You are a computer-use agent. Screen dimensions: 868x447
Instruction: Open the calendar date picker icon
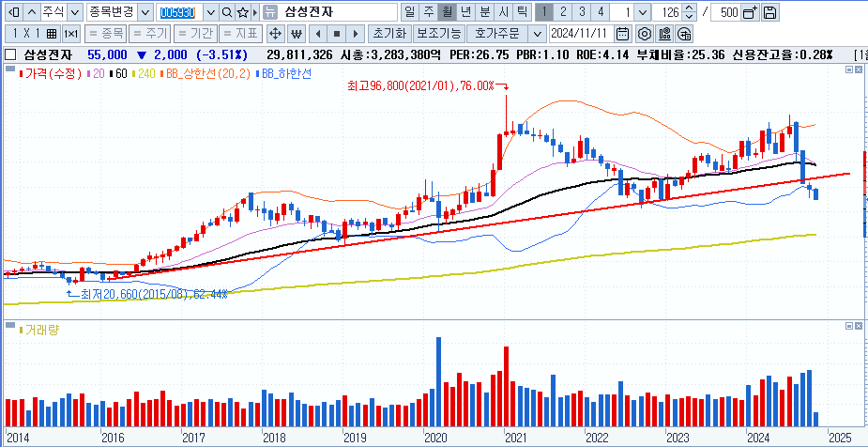click(x=623, y=34)
